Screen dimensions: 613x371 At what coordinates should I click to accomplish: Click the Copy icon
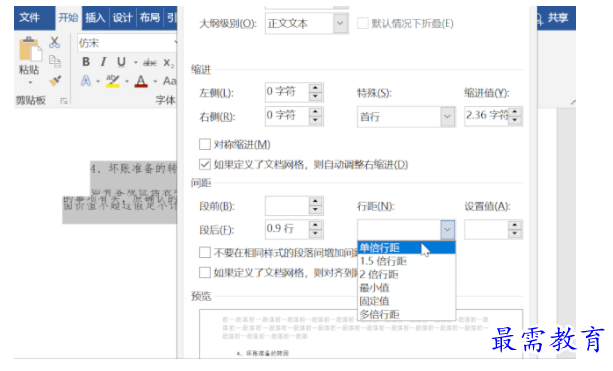tap(55, 61)
